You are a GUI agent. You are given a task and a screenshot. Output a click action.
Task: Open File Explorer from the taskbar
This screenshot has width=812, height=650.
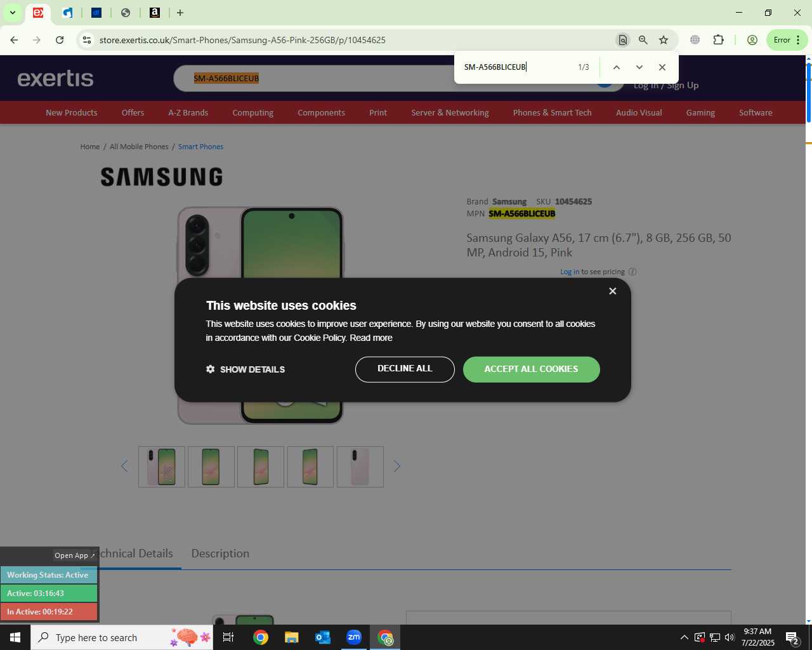point(291,637)
